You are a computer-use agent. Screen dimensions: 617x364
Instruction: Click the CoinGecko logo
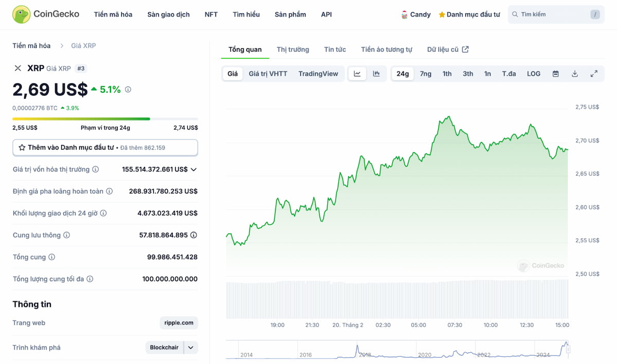click(46, 14)
